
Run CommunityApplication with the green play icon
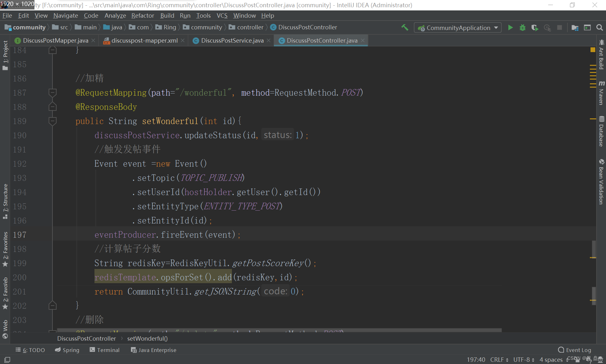tap(510, 27)
